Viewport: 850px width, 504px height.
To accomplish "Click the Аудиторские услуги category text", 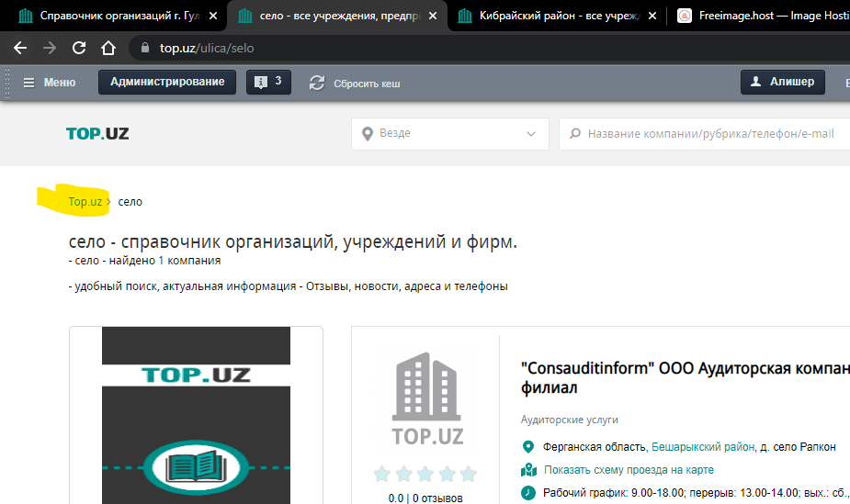I will click(569, 420).
